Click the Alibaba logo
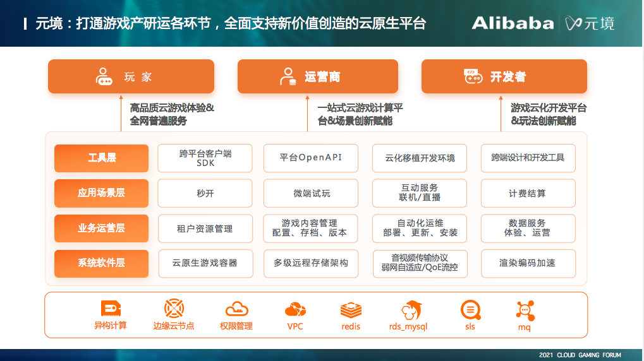The width and height of the screenshot is (644, 361). coord(513,23)
